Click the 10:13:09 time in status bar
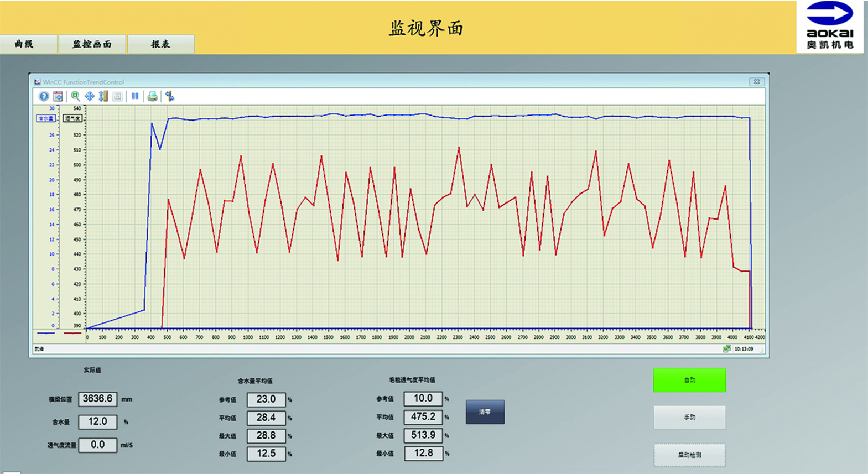The width and height of the screenshot is (868, 474). click(744, 349)
